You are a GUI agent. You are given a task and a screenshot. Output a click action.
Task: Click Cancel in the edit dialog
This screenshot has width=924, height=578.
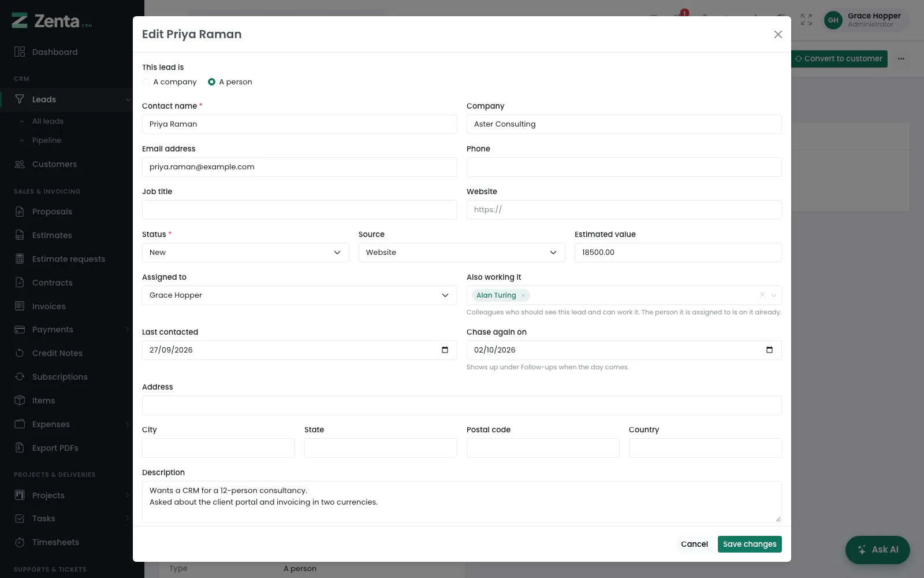coord(694,544)
